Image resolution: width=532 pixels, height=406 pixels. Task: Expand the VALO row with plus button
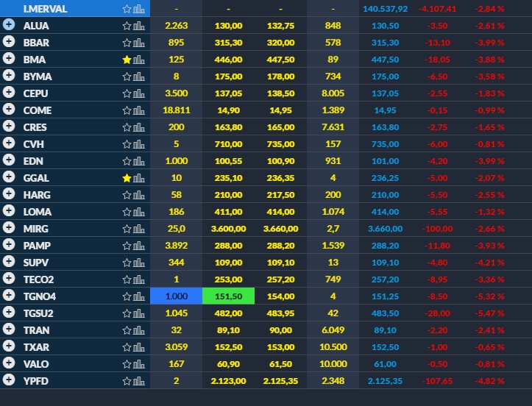(x=9, y=363)
